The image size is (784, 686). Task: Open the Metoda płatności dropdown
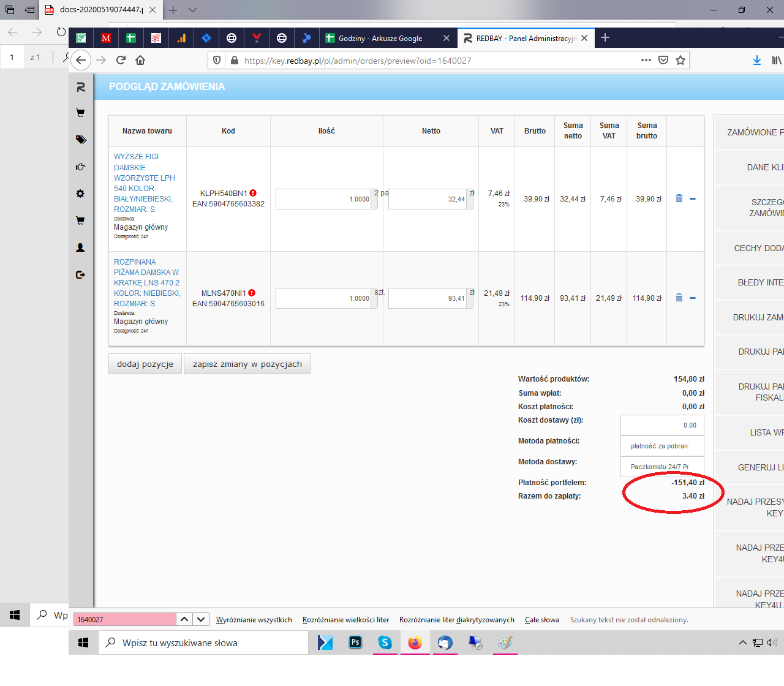tap(662, 446)
